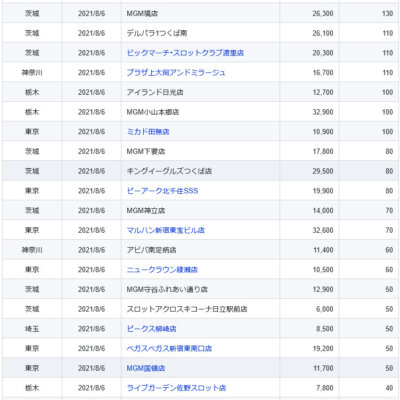Follow the ピークス柳崎店 link
The width and height of the screenshot is (400, 400).
click(x=151, y=329)
